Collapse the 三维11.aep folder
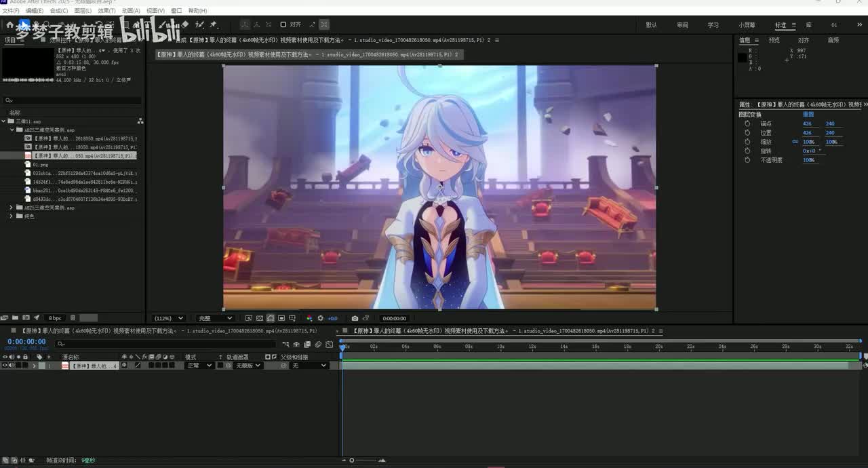 click(3, 121)
